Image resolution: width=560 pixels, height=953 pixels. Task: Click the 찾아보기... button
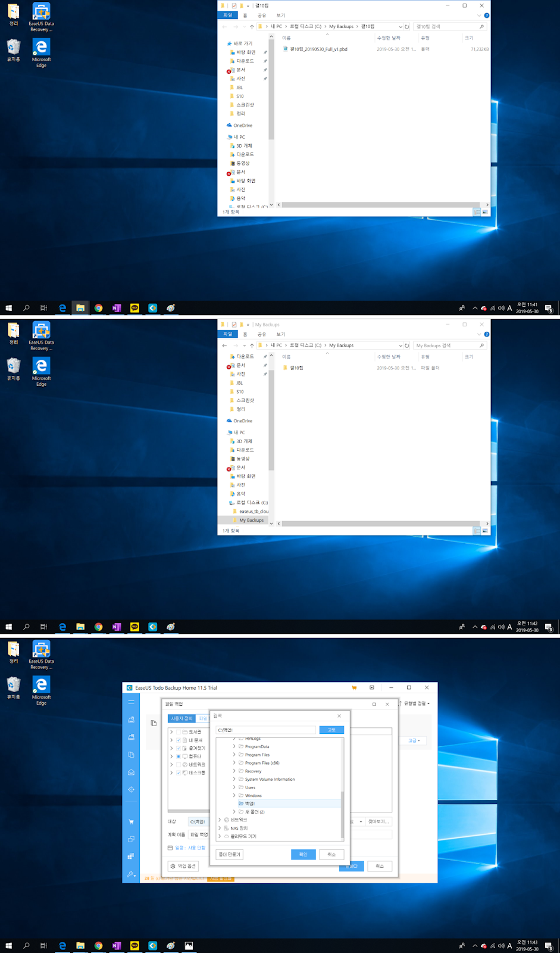tap(378, 821)
